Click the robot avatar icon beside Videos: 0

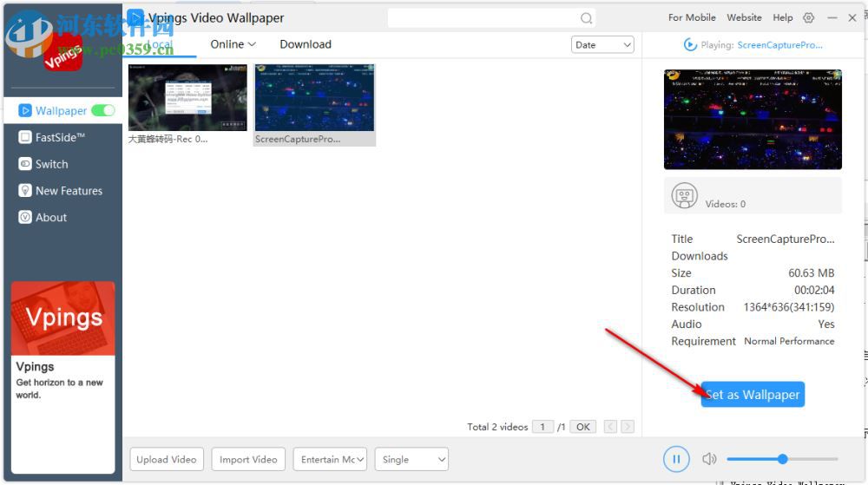pyautogui.click(x=684, y=195)
